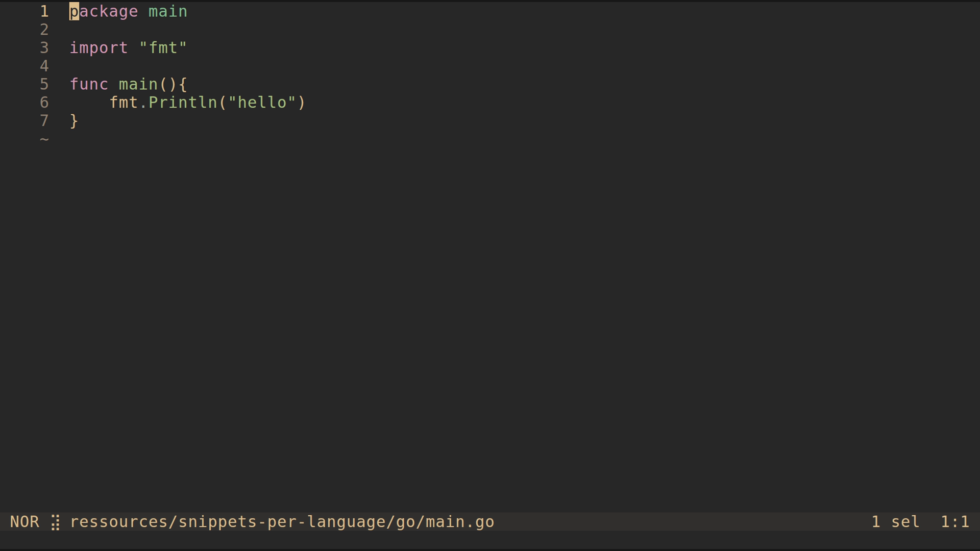Click the closing brace on line 7
The width and height of the screenshot is (980, 551).
[74, 121]
